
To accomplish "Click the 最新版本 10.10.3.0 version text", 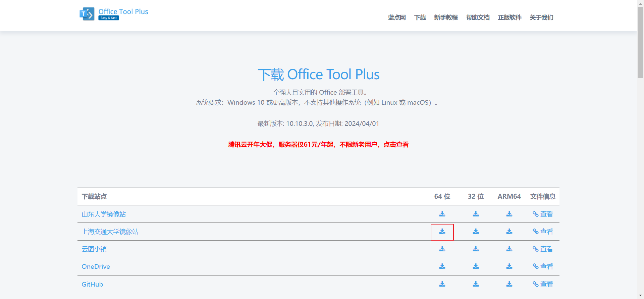I will click(x=318, y=123).
